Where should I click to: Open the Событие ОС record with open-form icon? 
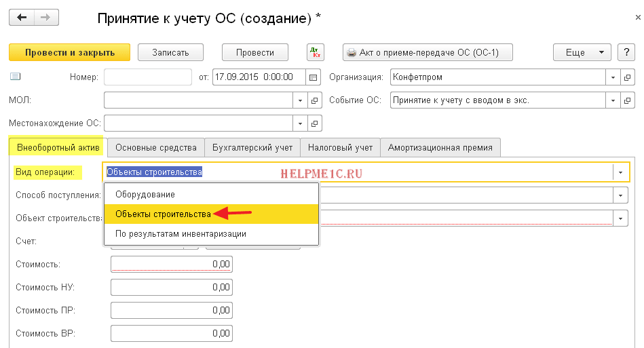(627, 100)
